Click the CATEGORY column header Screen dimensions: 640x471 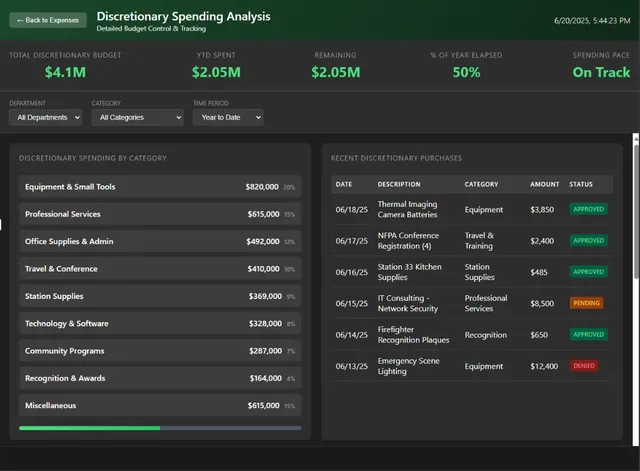pyautogui.click(x=481, y=184)
